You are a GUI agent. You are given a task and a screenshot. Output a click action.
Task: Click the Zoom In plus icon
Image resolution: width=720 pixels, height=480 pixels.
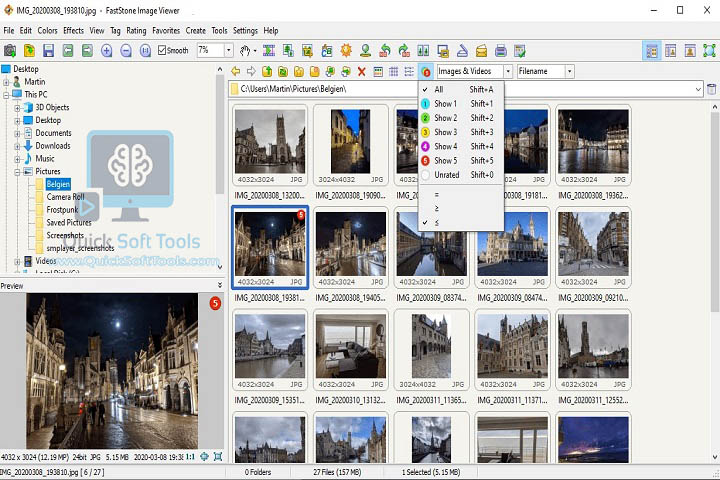pos(107,50)
